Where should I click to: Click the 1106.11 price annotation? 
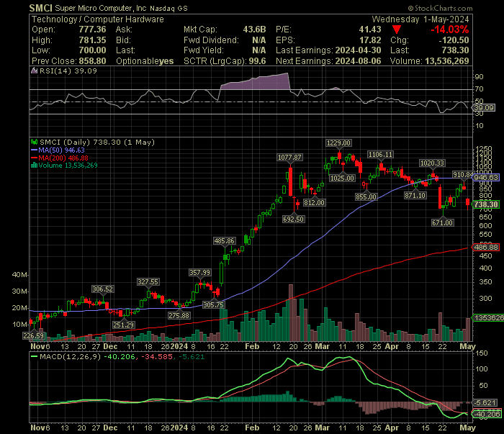(x=380, y=155)
